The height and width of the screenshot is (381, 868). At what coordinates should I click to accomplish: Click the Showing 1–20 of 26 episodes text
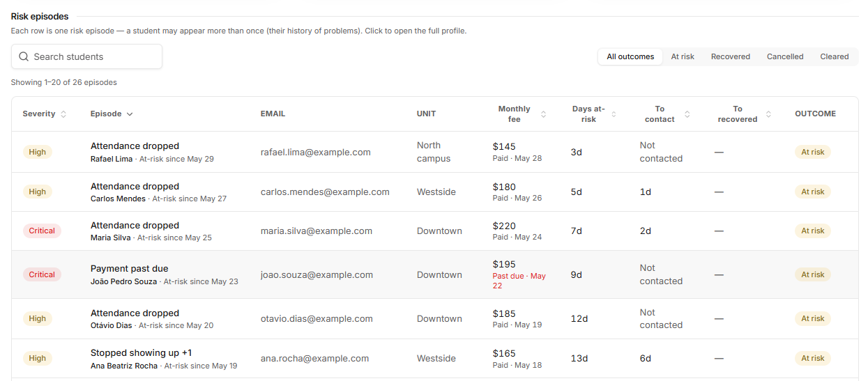point(64,82)
